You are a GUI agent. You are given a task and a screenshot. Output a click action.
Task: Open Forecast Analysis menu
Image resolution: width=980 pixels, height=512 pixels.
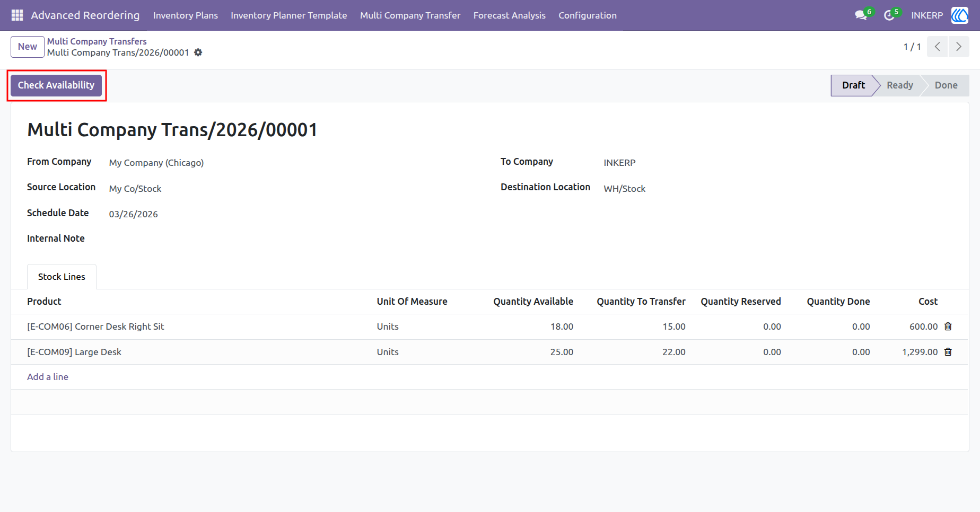tap(510, 15)
